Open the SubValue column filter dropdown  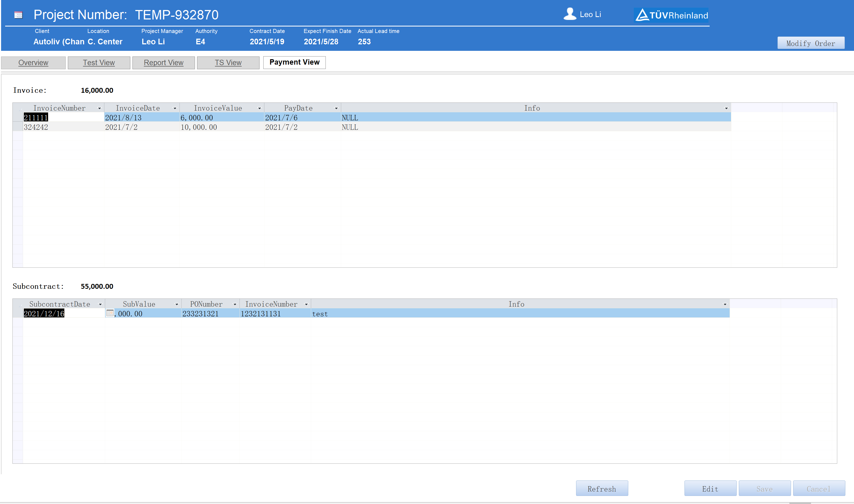(177, 304)
